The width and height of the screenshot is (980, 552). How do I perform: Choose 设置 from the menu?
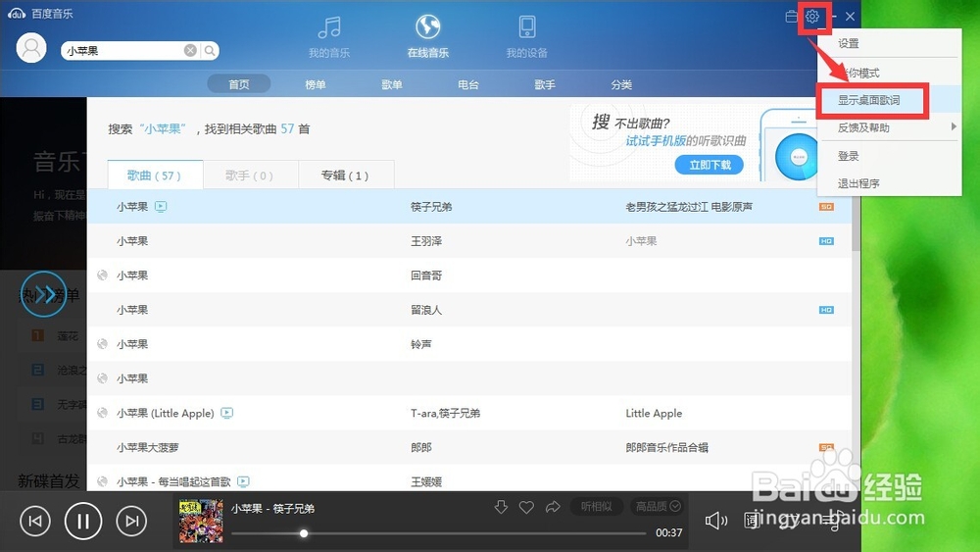(848, 44)
